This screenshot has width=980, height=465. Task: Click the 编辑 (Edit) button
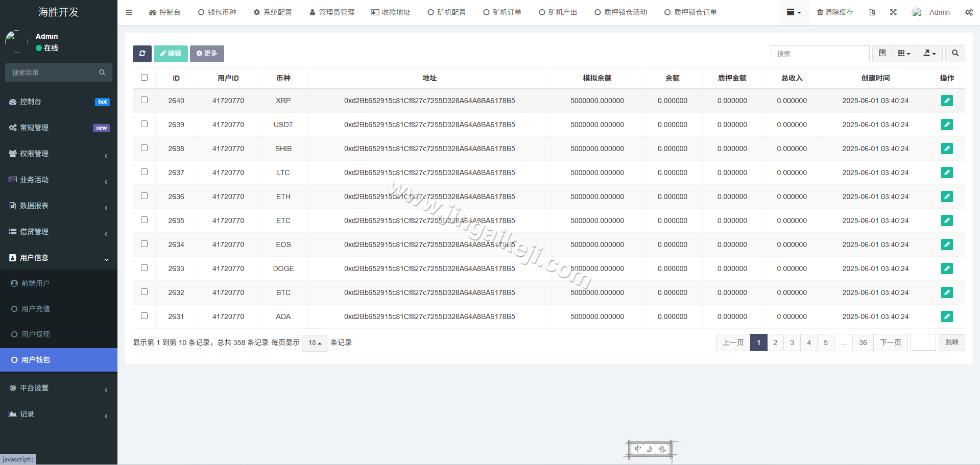pyautogui.click(x=171, y=54)
